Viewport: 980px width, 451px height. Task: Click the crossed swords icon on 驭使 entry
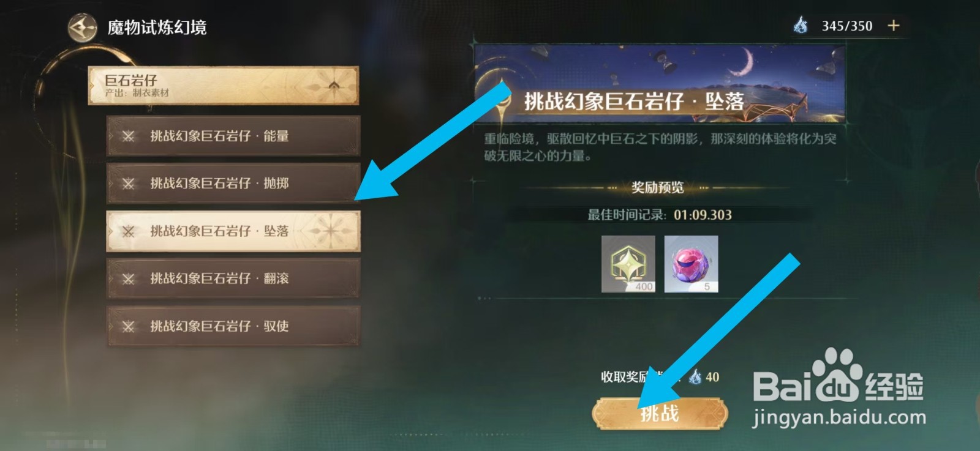coord(128,327)
